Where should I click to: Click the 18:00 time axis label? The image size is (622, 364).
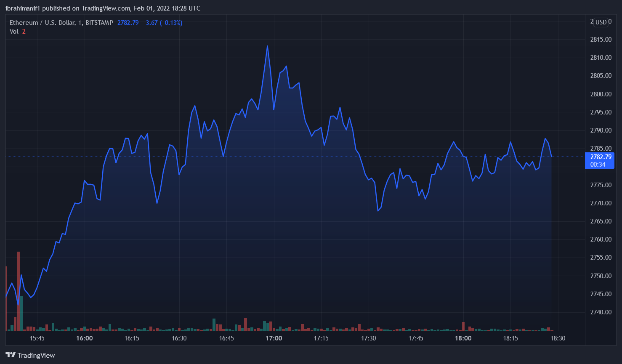(463, 338)
